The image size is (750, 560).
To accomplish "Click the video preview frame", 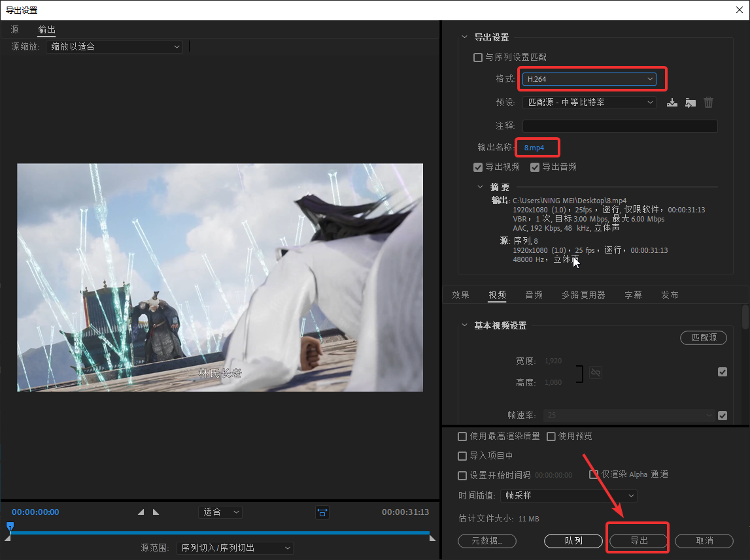I will (x=220, y=278).
